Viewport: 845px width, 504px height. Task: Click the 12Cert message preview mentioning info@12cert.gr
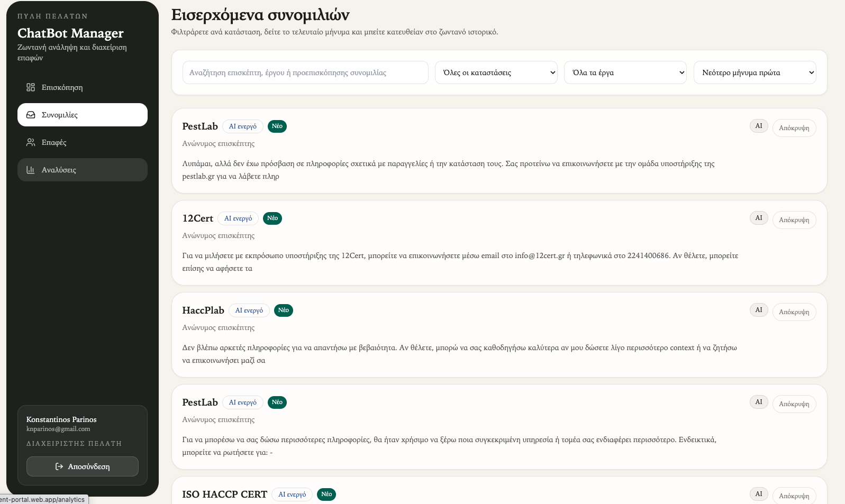pos(460,262)
